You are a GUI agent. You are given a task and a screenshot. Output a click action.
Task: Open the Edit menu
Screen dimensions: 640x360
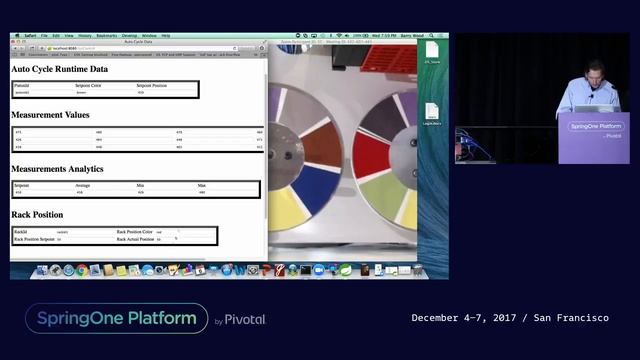pyautogui.click(x=56, y=36)
